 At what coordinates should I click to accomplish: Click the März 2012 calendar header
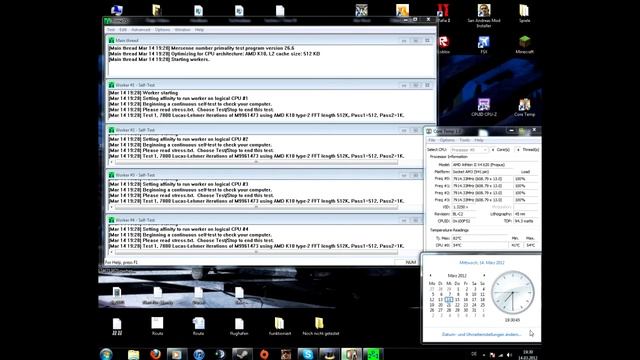tap(457, 276)
